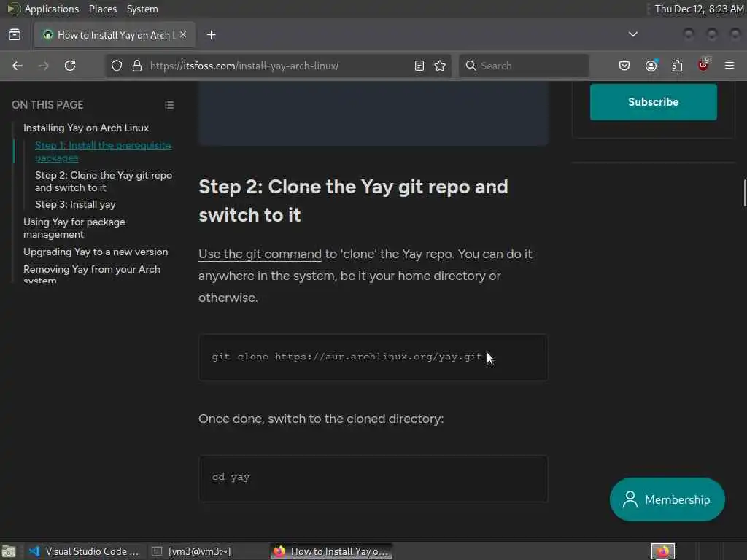Open the Firefox View icon

click(x=15, y=34)
